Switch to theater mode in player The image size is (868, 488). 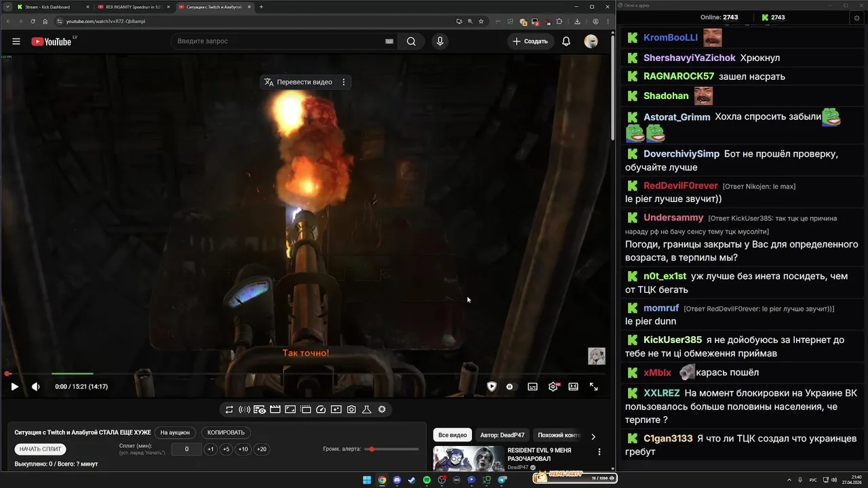click(x=574, y=386)
